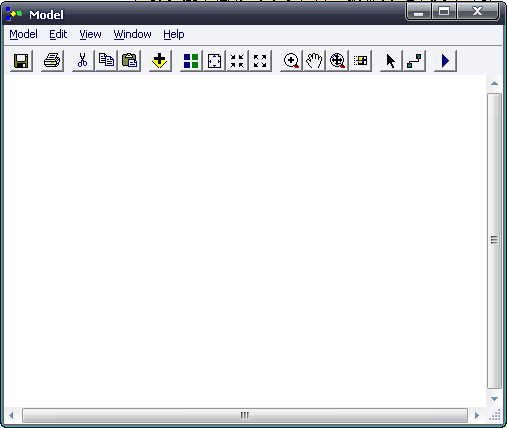Open the Model menu
The width and height of the screenshot is (507, 428).
(23, 34)
